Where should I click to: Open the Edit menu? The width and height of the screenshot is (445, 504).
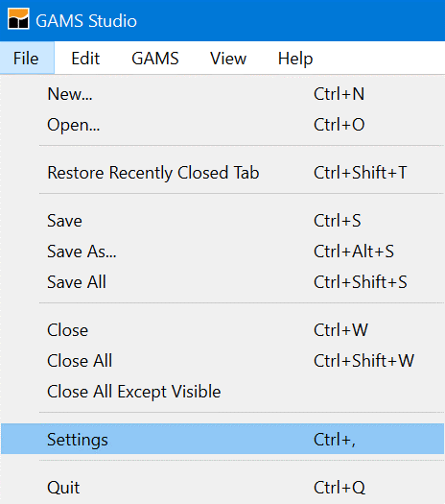(85, 59)
